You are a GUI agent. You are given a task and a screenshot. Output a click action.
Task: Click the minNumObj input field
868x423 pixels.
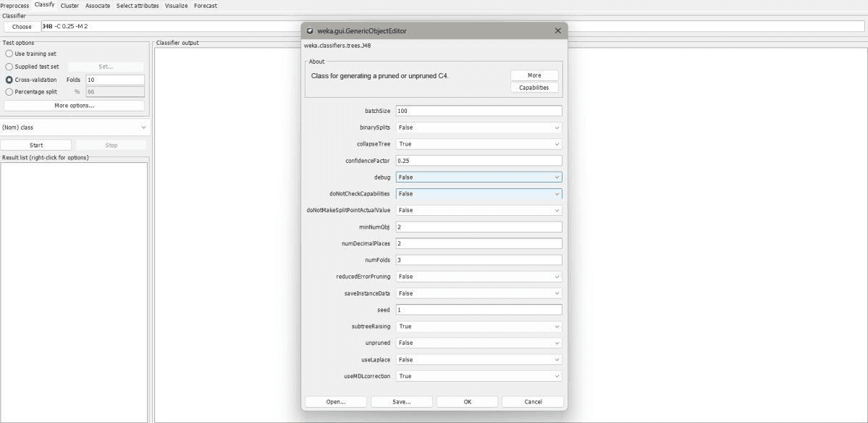(x=479, y=227)
